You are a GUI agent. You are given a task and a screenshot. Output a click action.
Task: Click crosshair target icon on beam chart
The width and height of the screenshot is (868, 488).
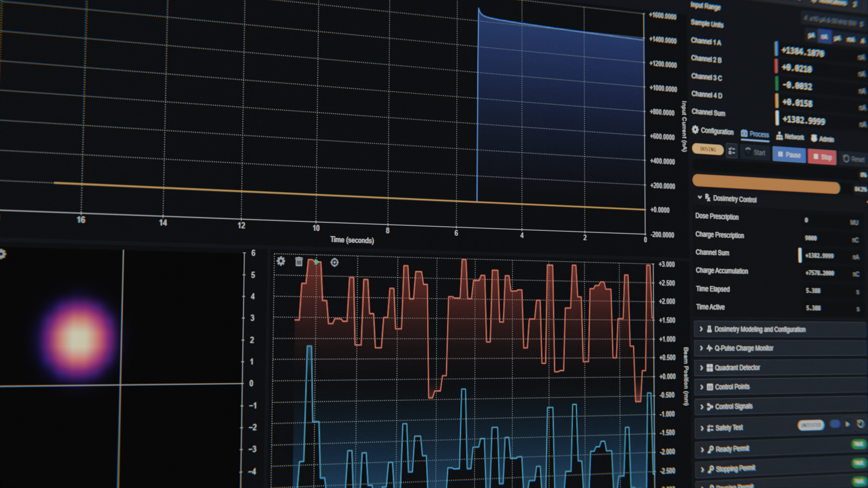click(x=335, y=263)
